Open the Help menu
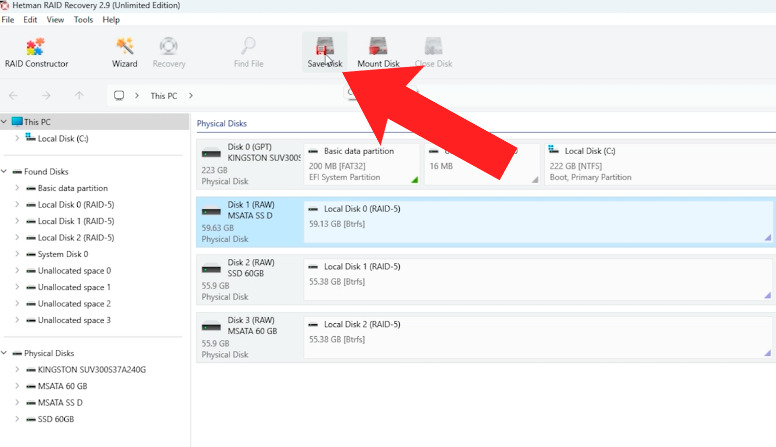The height and width of the screenshot is (447, 776). coord(111,20)
